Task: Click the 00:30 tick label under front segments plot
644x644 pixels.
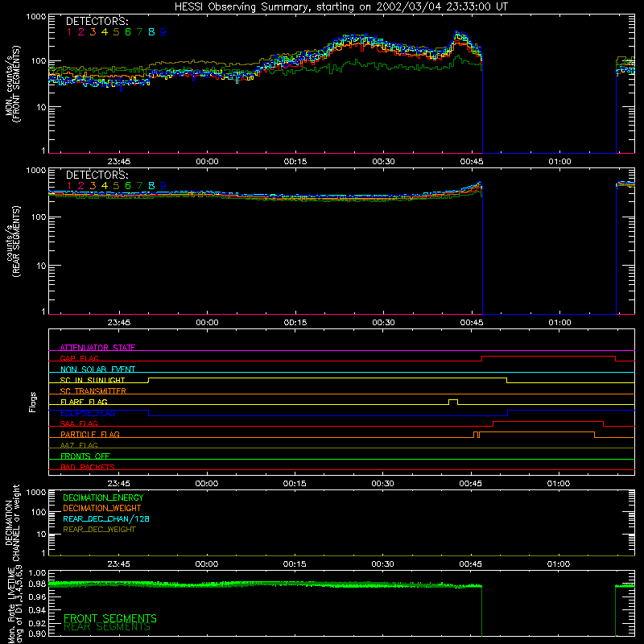Action: tap(383, 162)
